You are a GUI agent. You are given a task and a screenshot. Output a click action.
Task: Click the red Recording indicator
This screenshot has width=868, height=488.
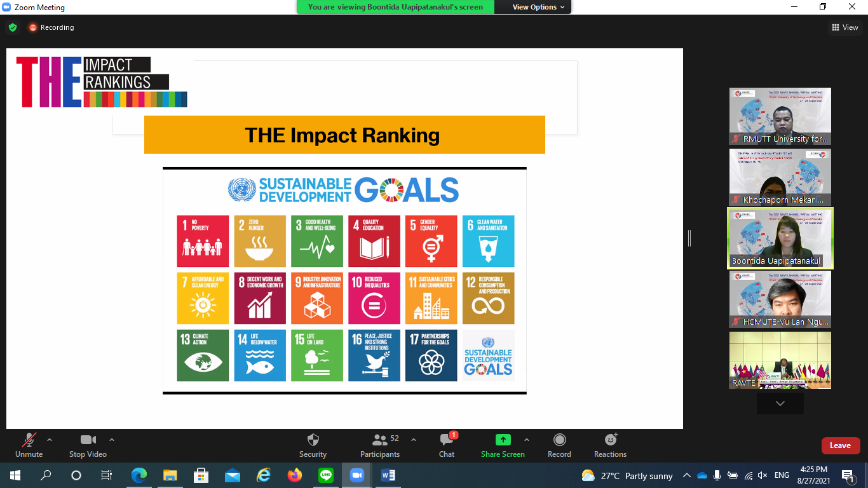(x=51, y=27)
